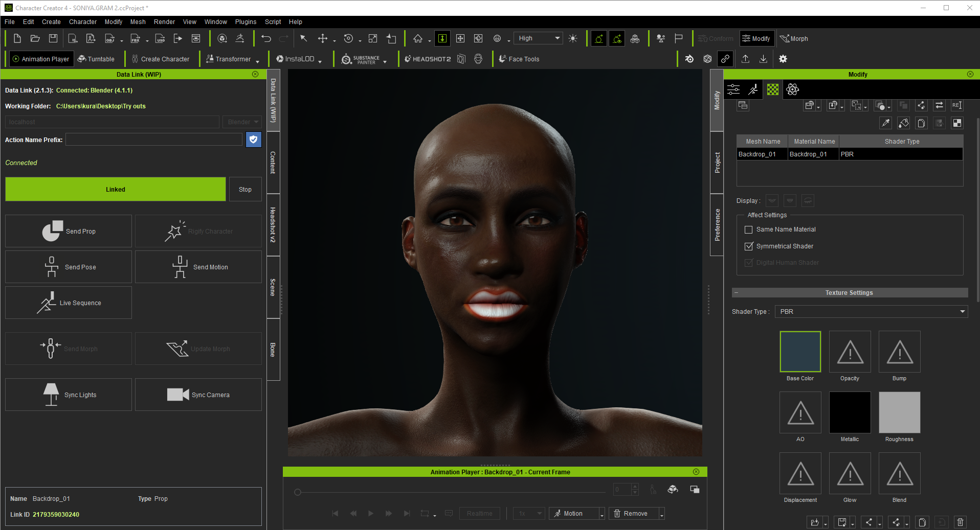This screenshot has height=530, width=980.
Task: Click the Roughness texture swatch
Action: [x=900, y=412]
